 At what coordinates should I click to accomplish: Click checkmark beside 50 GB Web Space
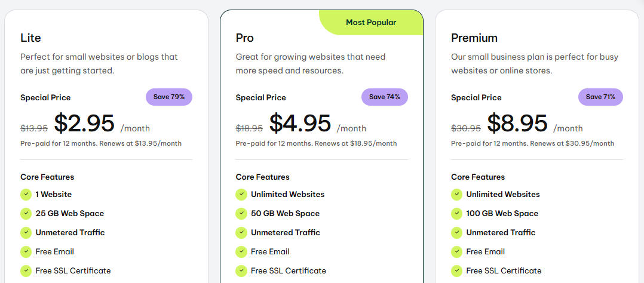241,214
